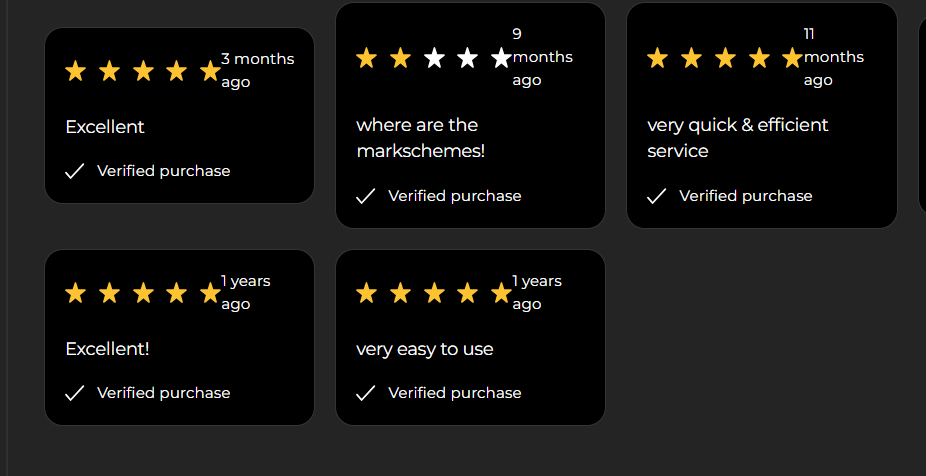
Task: Click the third (white) star on the markschemes review
Action: pyautogui.click(x=434, y=58)
